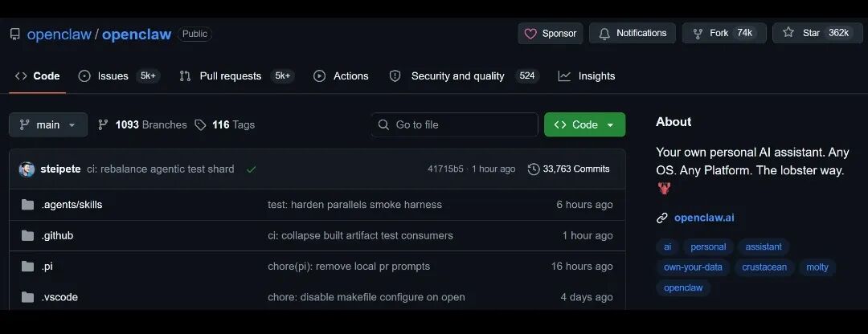The width and height of the screenshot is (868, 334).
Task: Select the assistant topic tag
Action: 764,247
